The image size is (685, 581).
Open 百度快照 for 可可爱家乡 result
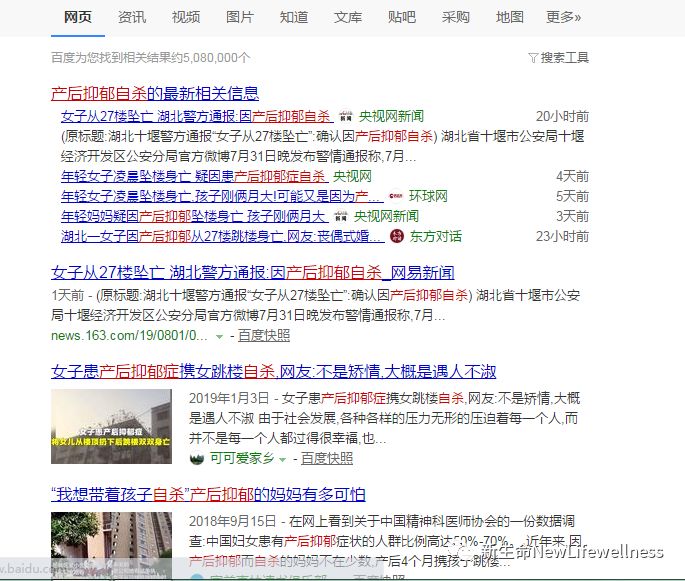point(327,458)
